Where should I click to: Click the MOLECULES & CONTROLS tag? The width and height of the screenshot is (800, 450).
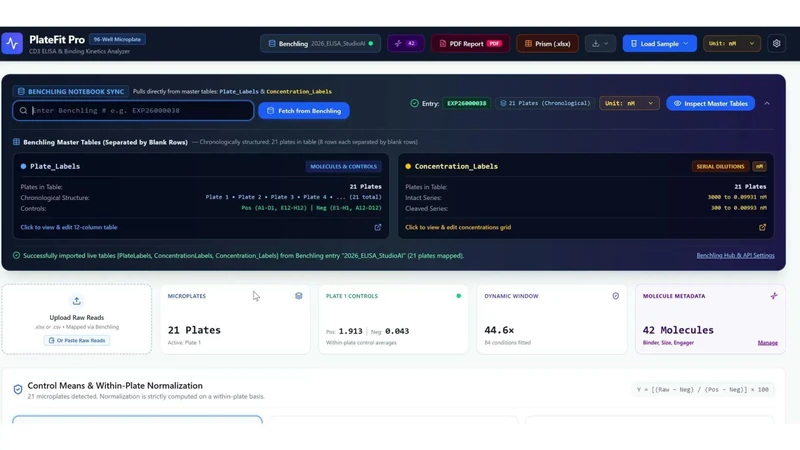click(x=343, y=167)
